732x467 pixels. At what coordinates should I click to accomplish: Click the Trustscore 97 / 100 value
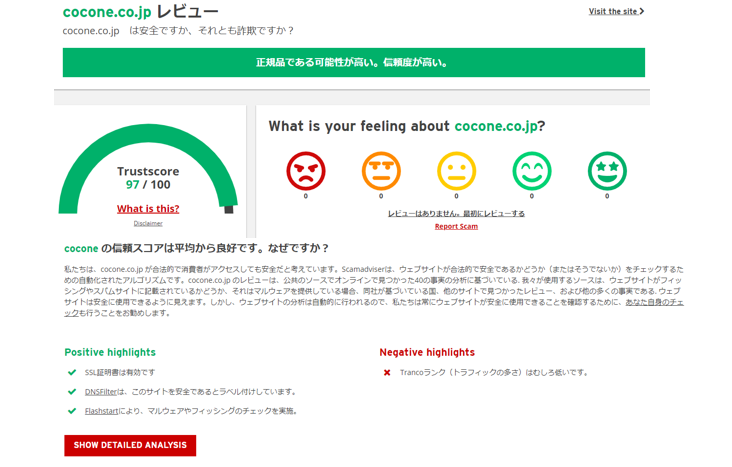point(148,185)
